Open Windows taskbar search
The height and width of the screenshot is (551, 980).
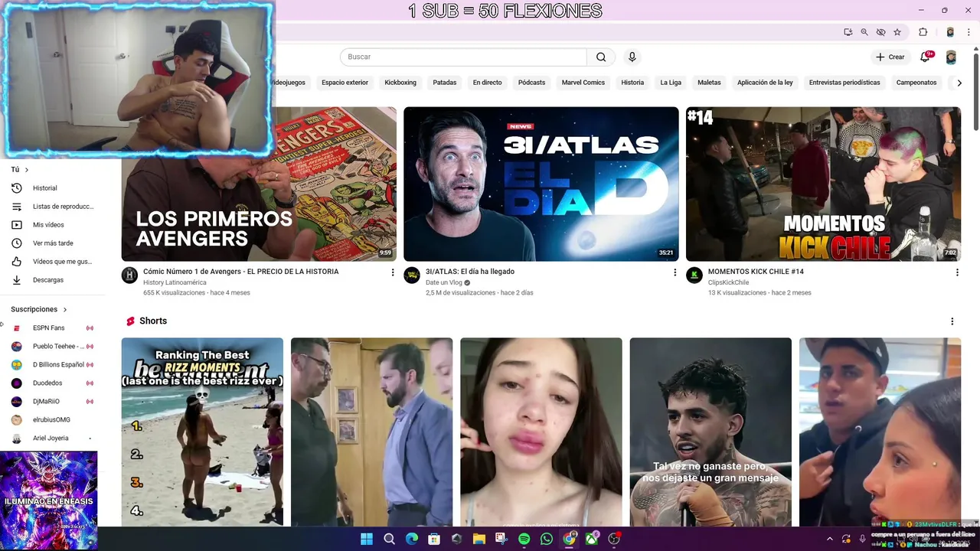pos(389,539)
